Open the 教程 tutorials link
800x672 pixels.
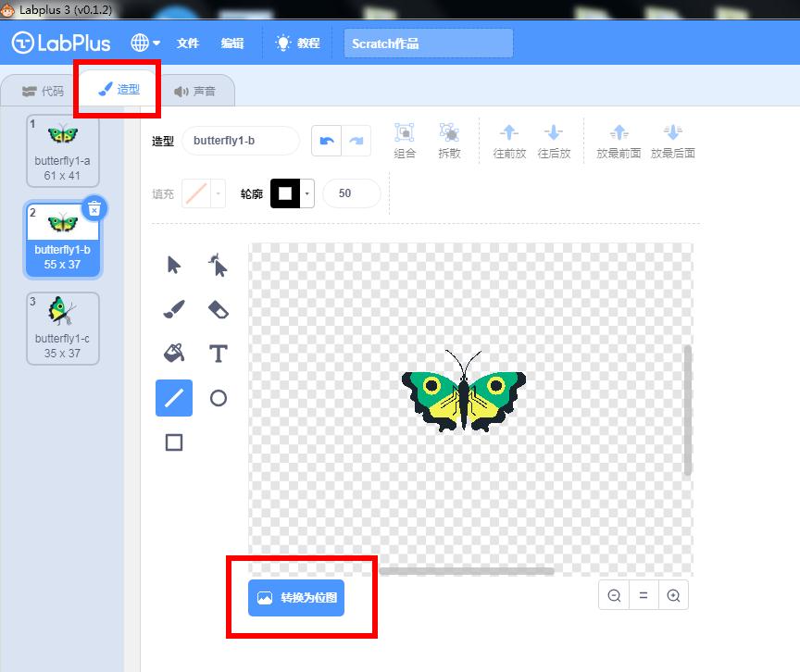297,44
